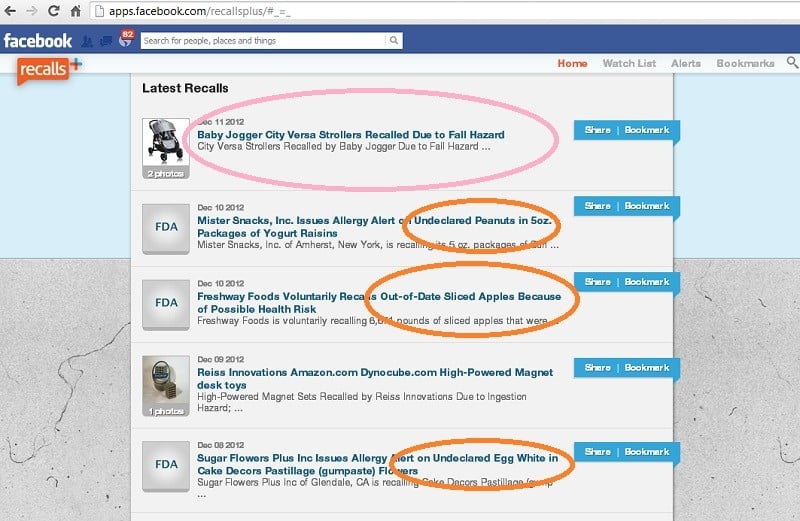Open Sugar Flowers Plus allergy alert link
The image size is (800, 521).
coord(378,464)
